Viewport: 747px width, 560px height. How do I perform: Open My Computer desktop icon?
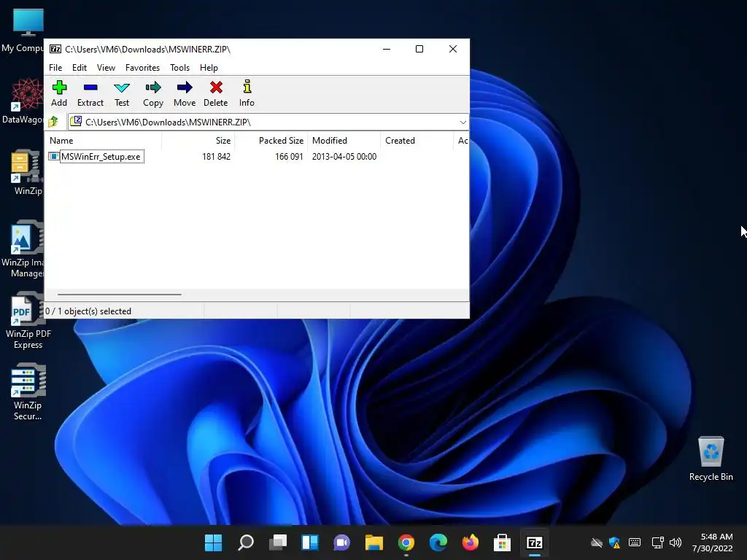(x=27, y=30)
